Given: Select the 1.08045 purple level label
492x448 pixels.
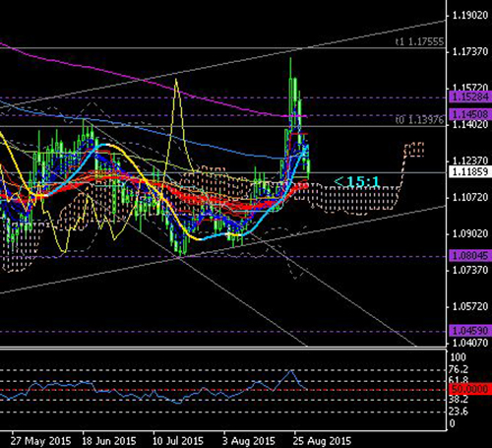Looking at the screenshot, I should pyautogui.click(x=470, y=255).
